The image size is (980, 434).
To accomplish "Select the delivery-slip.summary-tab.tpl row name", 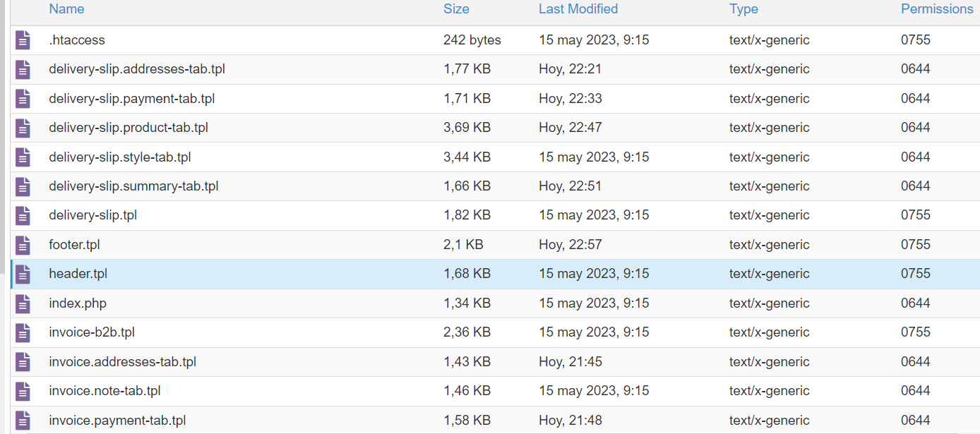I will coord(133,186).
